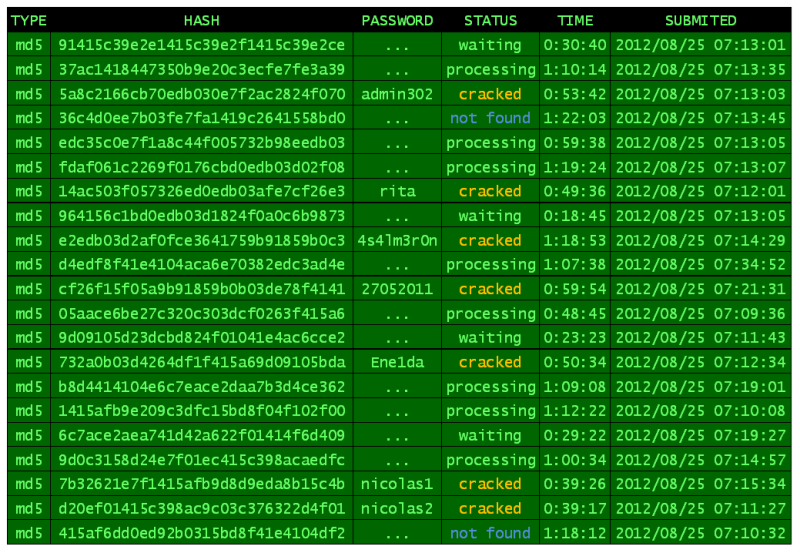This screenshot has width=800, height=553.
Task: Click the TYPE column header
Action: pyautogui.click(x=29, y=20)
